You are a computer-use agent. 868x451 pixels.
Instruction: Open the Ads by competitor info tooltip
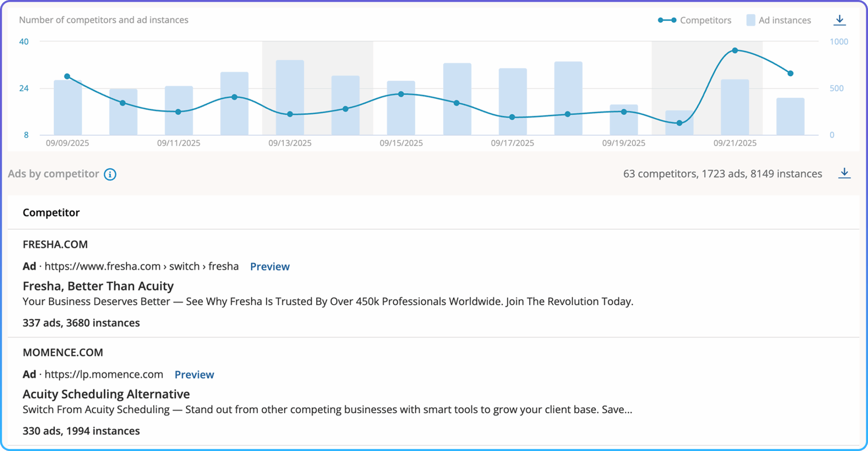(110, 174)
